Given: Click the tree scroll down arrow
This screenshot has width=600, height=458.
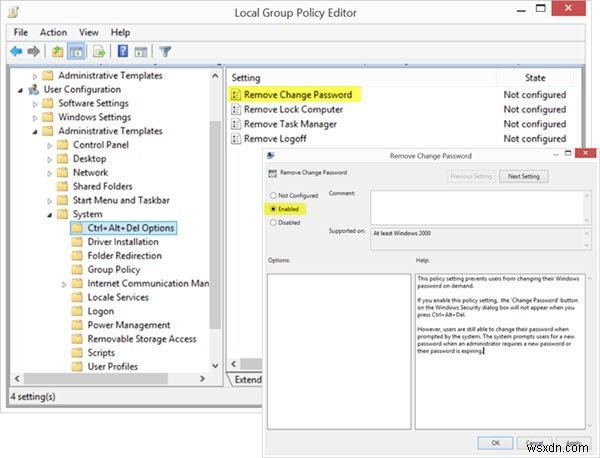Looking at the screenshot, I should point(215,365).
